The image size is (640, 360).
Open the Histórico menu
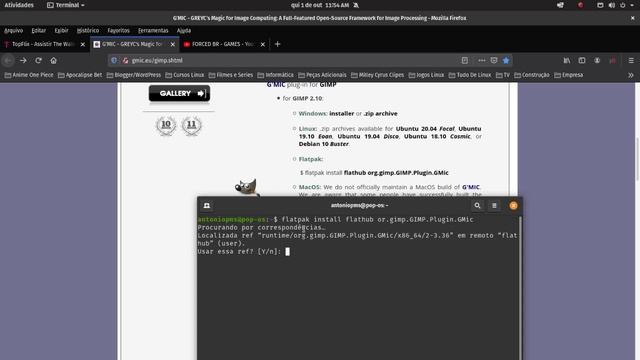click(88, 31)
